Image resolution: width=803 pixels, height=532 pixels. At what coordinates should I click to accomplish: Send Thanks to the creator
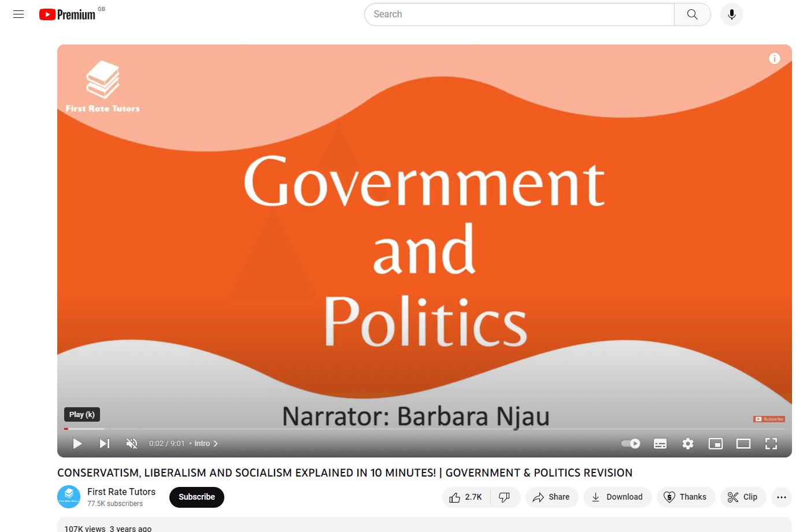click(686, 497)
